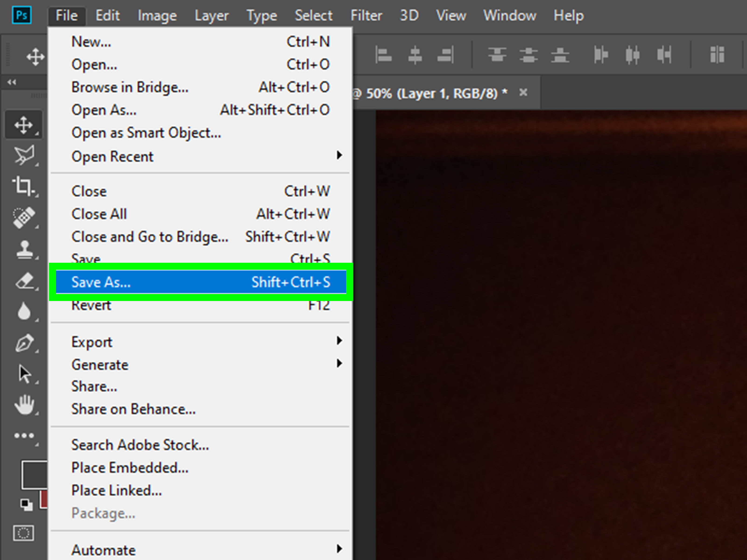
Task: Select the Blur droplet tool
Action: click(x=24, y=311)
